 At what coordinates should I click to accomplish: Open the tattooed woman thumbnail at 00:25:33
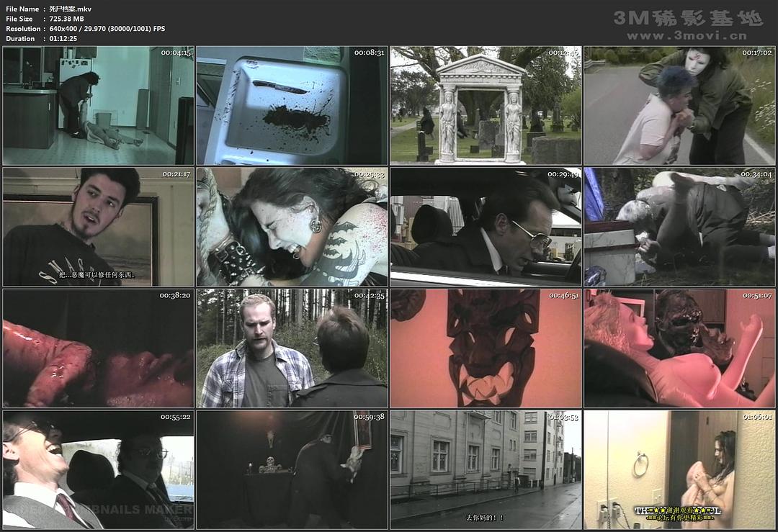292,227
